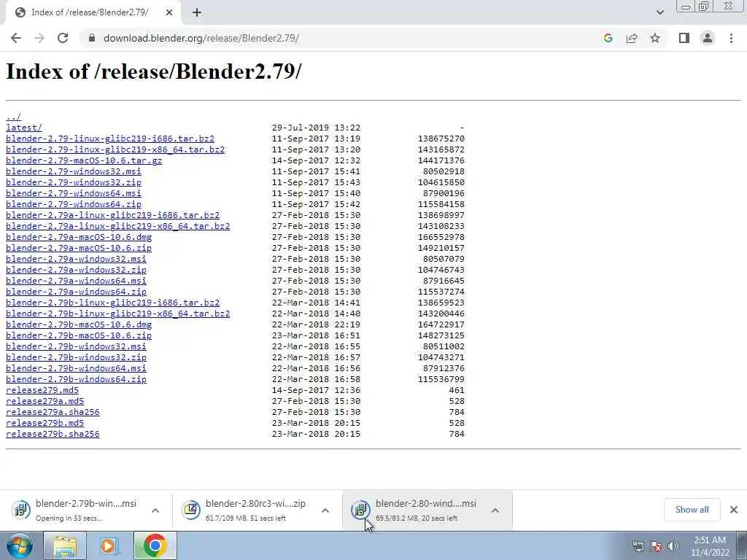Open File Explorer from the taskbar
Screen dimensions: 747x560
(65, 545)
